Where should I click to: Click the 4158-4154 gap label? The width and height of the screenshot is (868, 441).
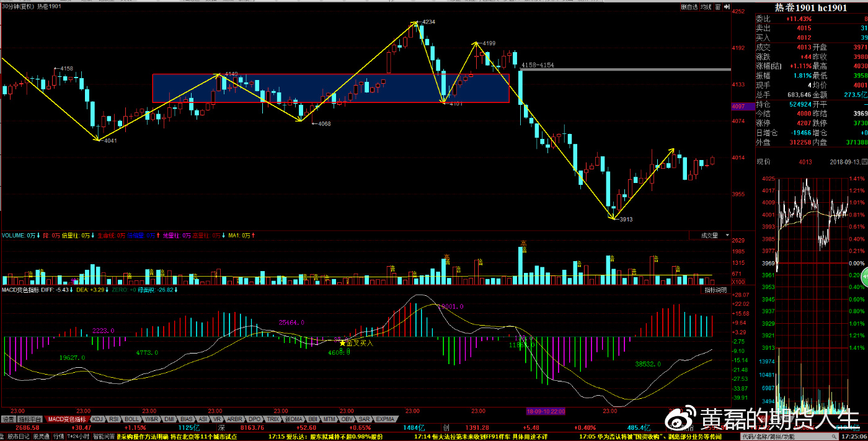point(538,65)
